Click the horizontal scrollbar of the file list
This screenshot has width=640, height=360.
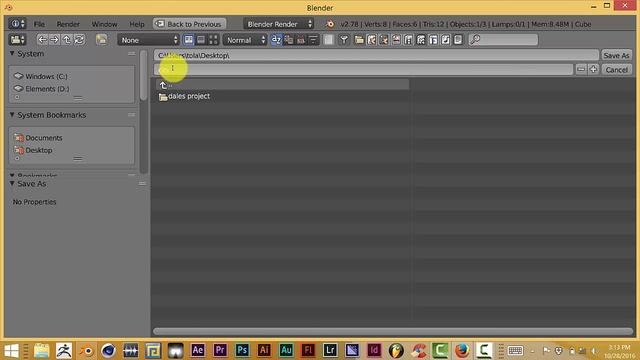tap(393, 331)
